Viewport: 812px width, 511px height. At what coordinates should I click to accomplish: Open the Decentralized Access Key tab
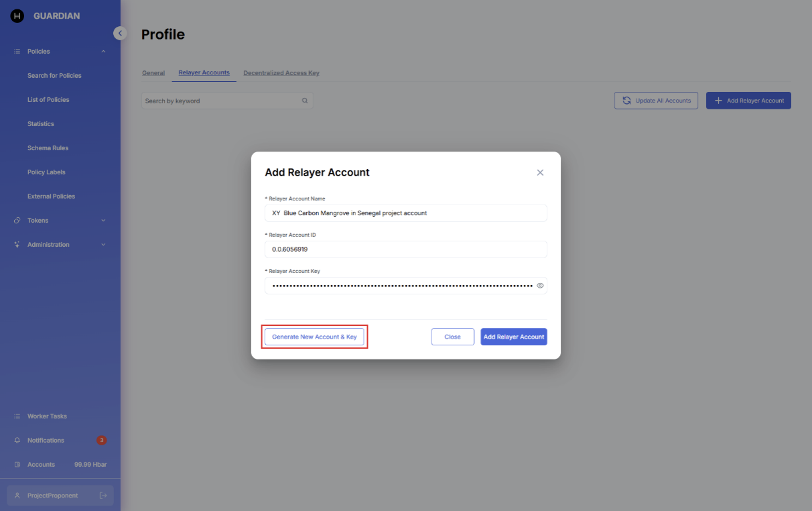pyautogui.click(x=281, y=73)
